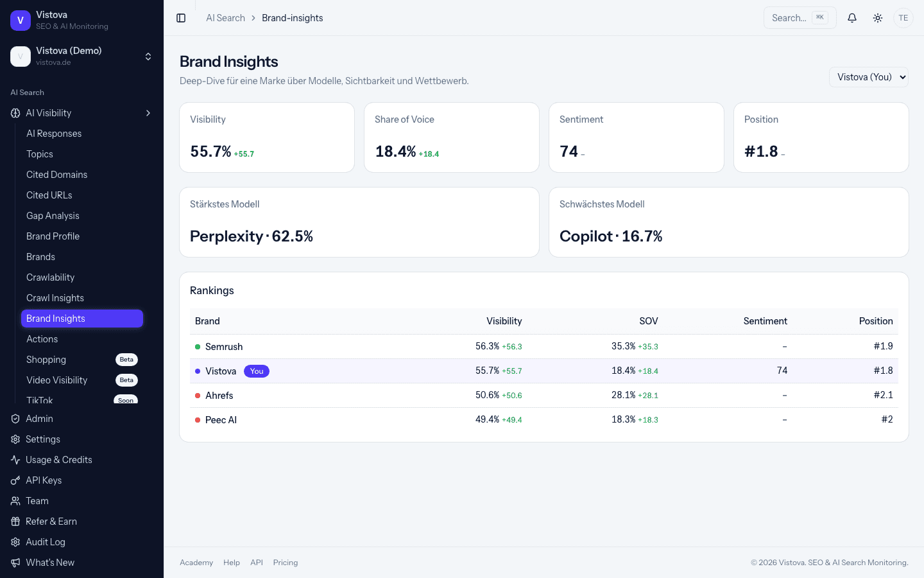The width and height of the screenshot is (924, 578).
Task: Open the Help footer link
Action: coord(232,563)
